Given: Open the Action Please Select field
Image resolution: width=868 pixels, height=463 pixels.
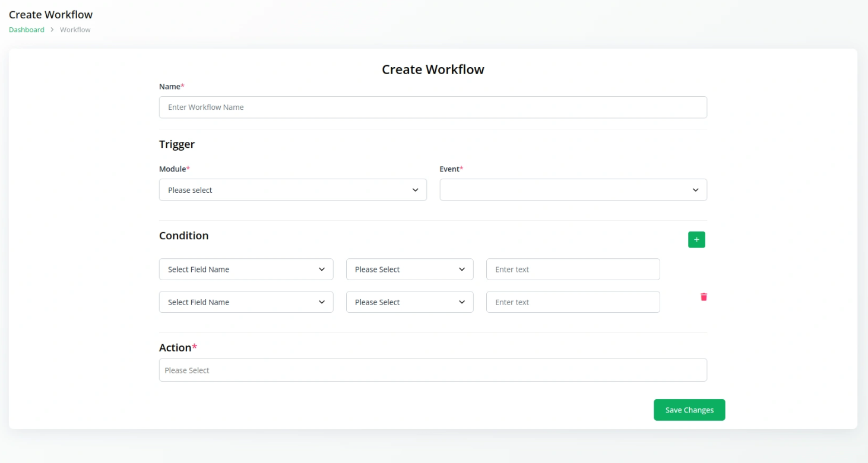Looking at the screenshot, I should pyautogui.click(x=433, y=370).
